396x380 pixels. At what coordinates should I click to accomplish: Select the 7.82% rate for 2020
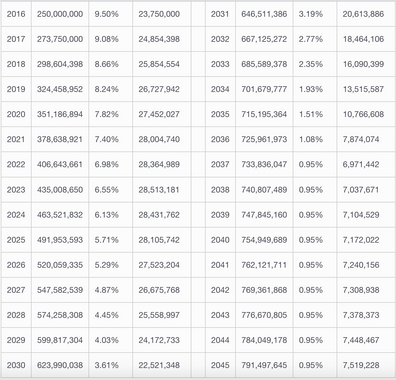click(x=110, y=114)
